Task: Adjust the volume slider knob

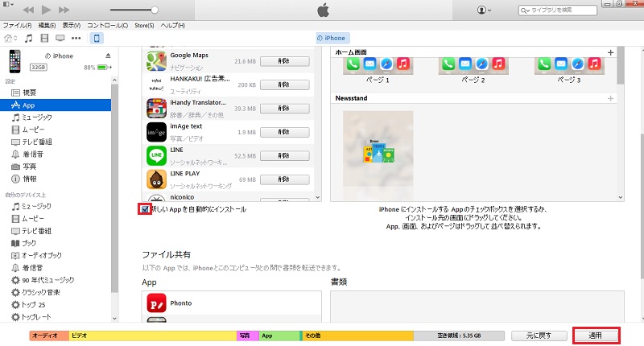Action: (155, 10)
